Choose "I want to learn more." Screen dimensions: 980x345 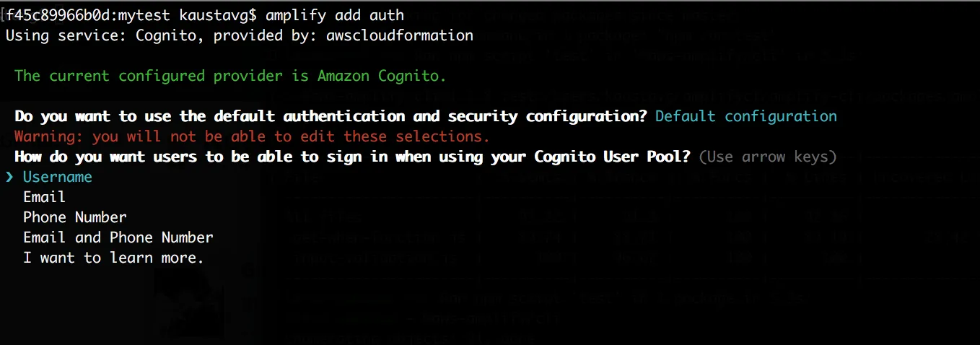[113, 258]
